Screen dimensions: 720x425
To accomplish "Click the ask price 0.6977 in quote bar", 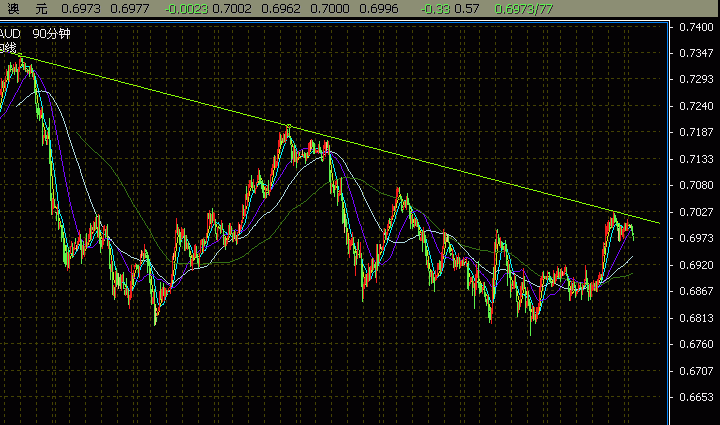I will point(129,9).
